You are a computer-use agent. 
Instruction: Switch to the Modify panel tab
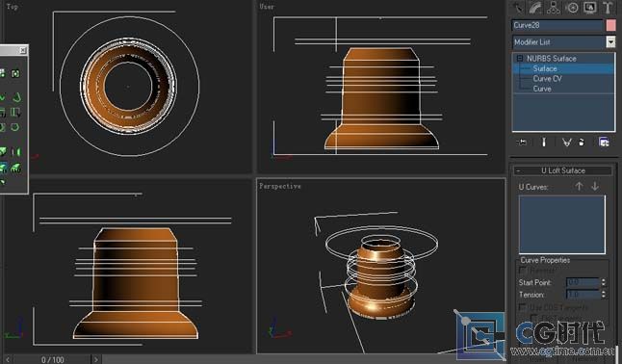[x=535, y=8]
